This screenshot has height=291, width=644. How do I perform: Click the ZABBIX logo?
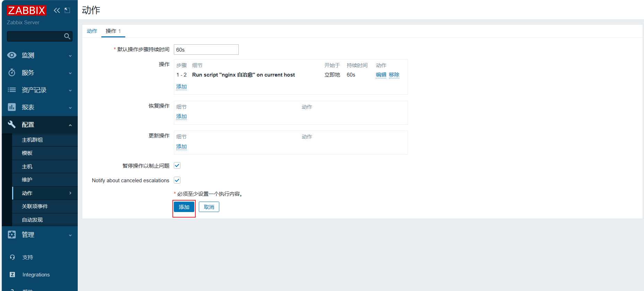[26, 10]
